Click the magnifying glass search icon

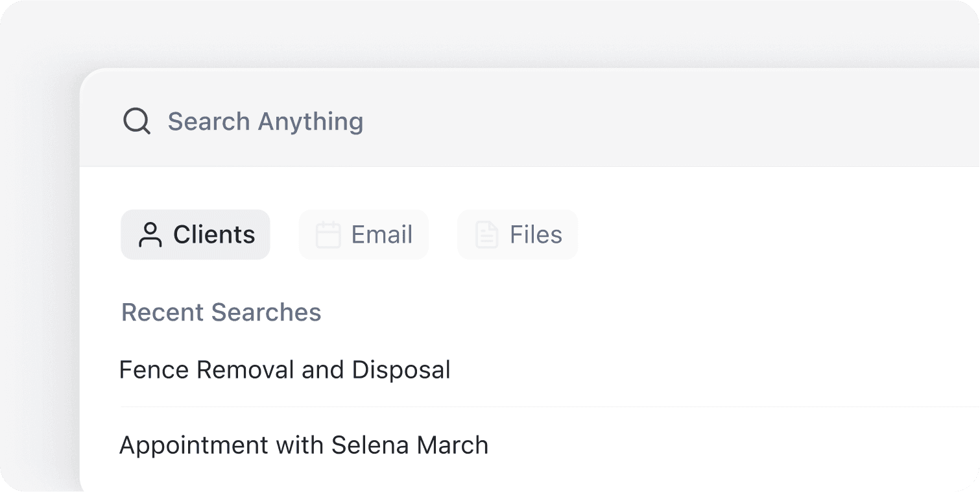coord(136,121)
